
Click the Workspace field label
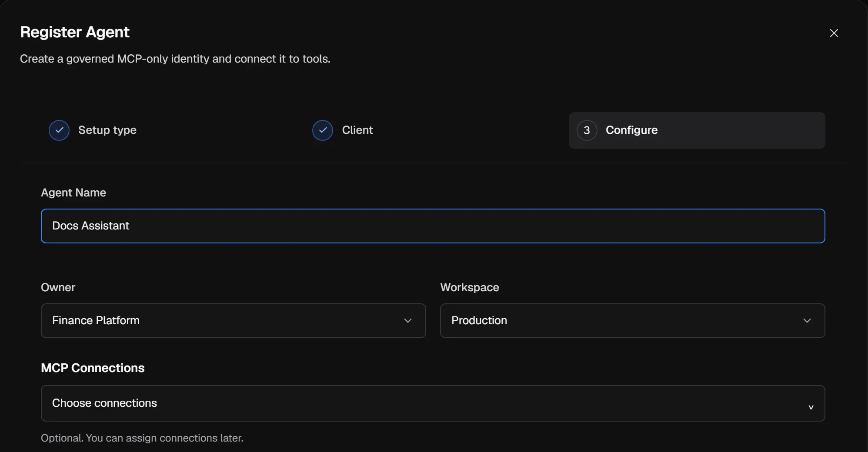click(470, 287)
